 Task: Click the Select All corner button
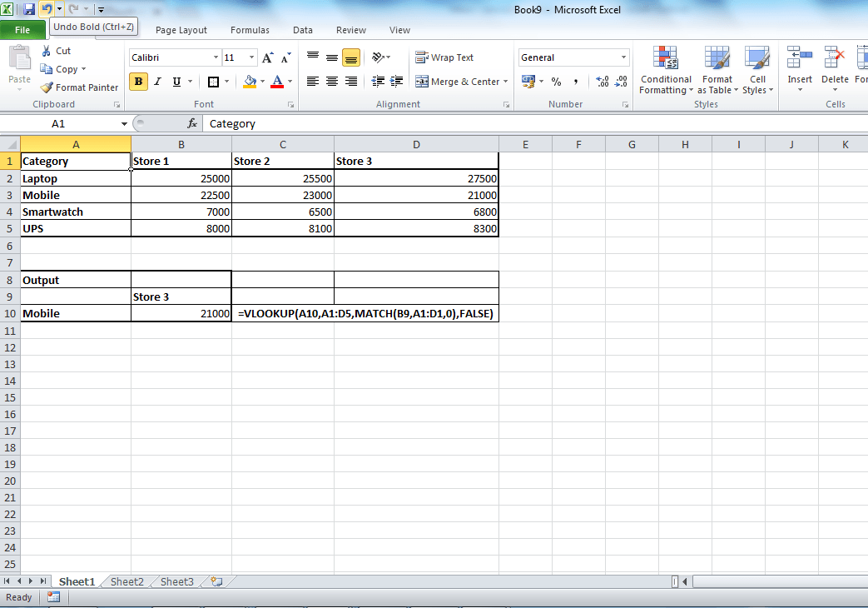pyautogui.click(x=10, y=144)
